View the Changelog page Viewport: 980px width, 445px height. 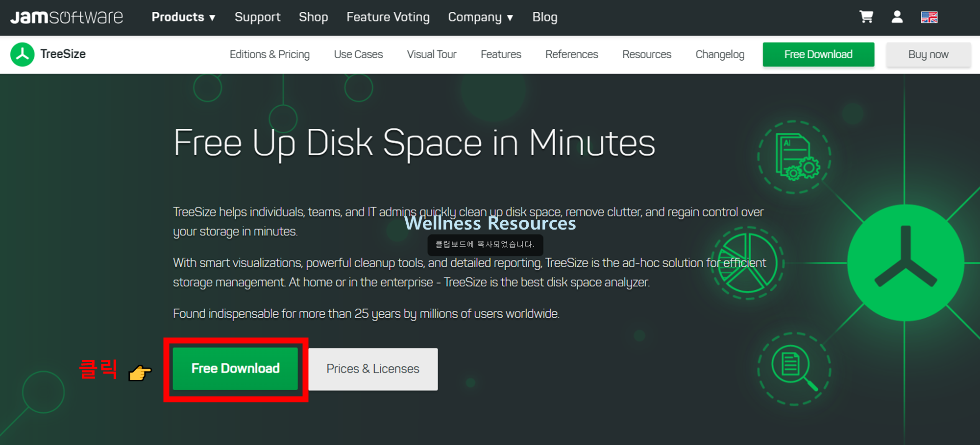[720, 54]
